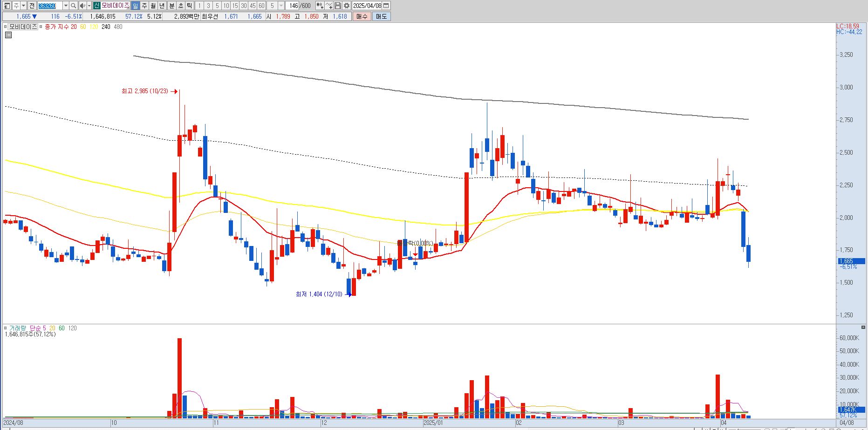Click the 최고 2,985 (10/23) label
868x430 pixels.
tap(145, 91)
